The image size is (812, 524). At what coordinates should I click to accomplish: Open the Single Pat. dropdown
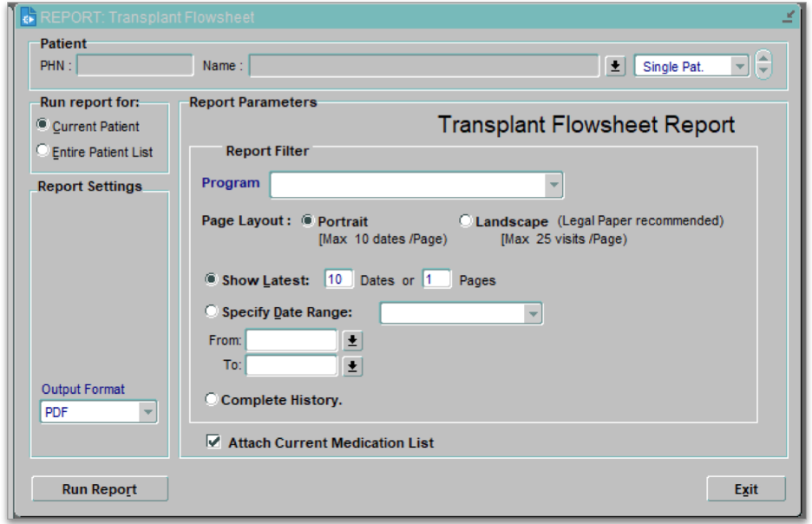point(738,66)
